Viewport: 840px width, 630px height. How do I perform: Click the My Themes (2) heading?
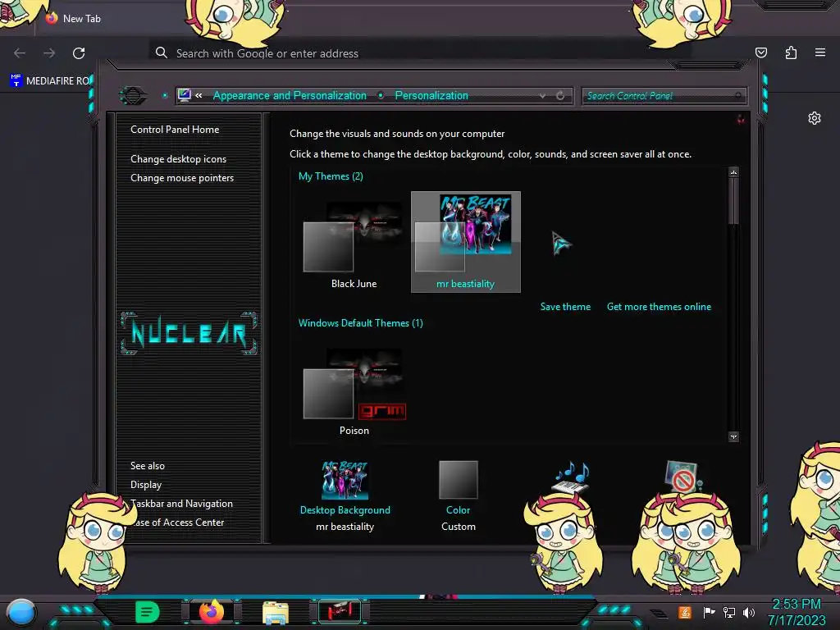[x=331, y=176]
